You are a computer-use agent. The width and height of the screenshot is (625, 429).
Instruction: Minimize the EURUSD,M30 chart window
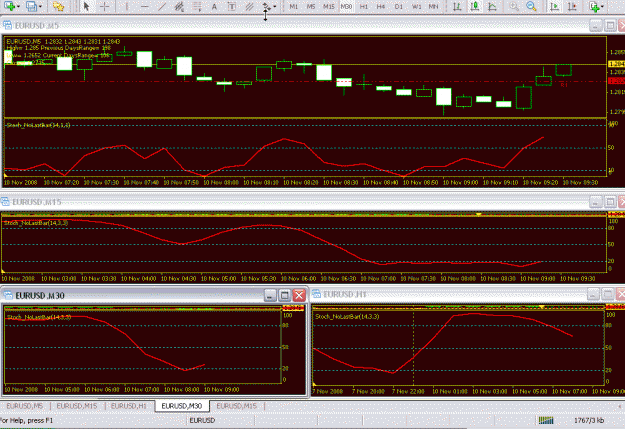point(270,295)
